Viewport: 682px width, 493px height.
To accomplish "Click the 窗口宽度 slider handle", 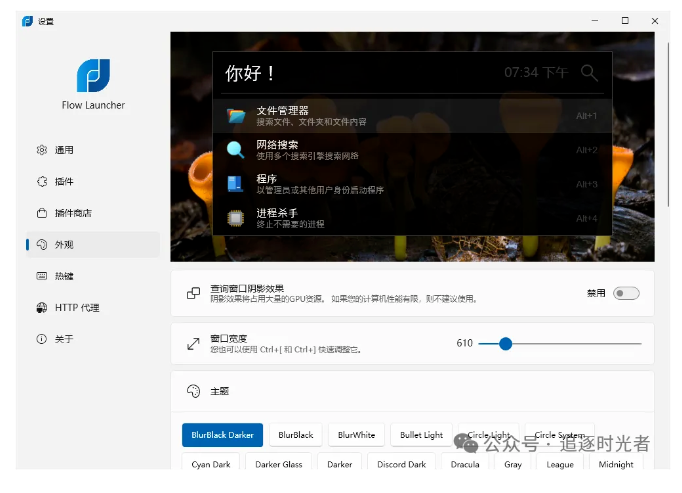I will point(505,344).
